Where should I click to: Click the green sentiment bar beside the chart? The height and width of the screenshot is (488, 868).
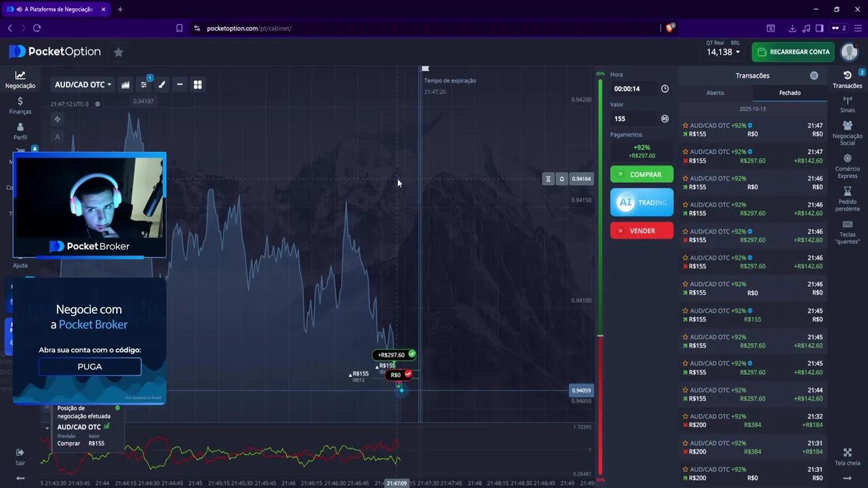(x=600, y=207)
